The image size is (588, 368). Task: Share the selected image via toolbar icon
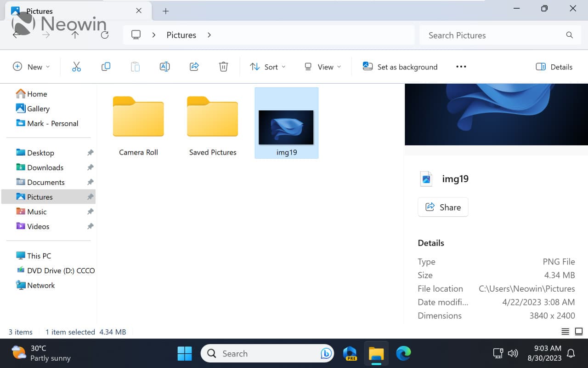[194, 67]
